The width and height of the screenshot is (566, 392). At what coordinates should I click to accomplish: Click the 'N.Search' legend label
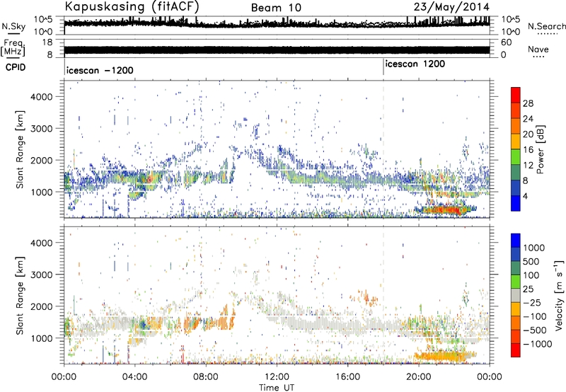547,26
